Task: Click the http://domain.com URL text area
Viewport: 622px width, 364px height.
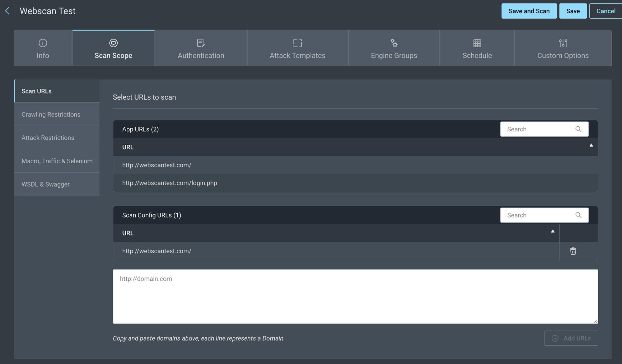Action: click(355, 296)
